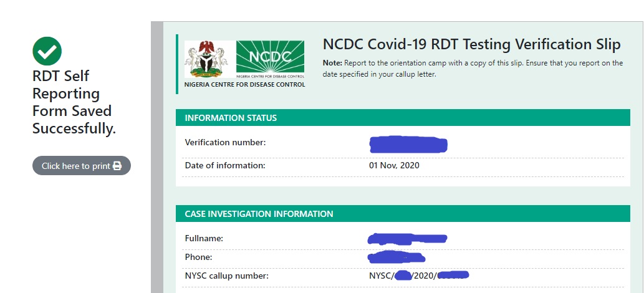This screenshot has width=644, height=293.
Task: Click the 'Fullname:' label
Action: [204, 238]
